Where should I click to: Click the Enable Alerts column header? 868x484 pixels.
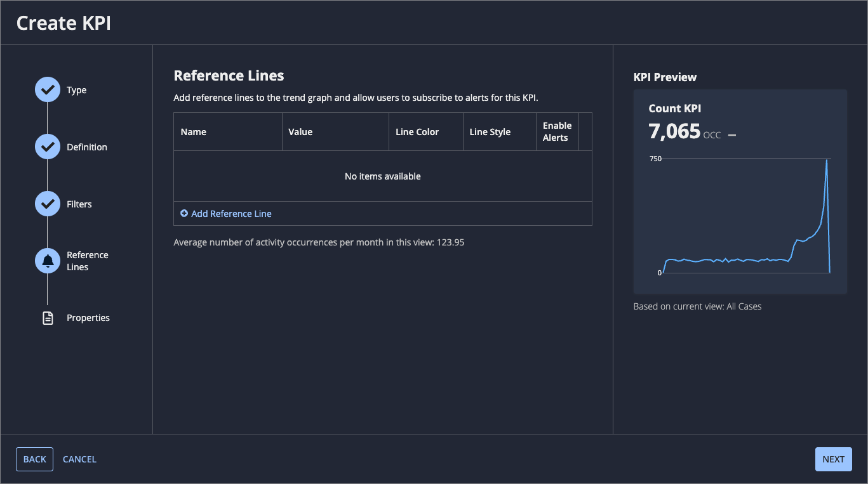click(x=558, y=132)
